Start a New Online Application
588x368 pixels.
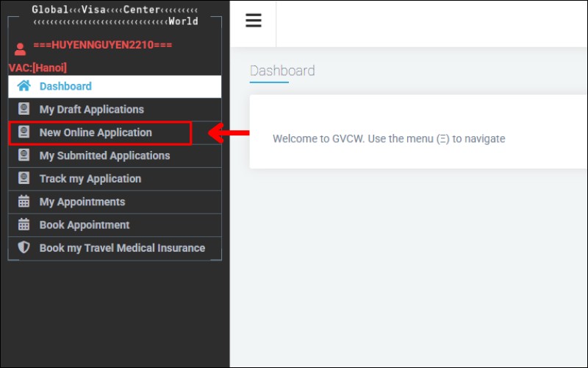pyautogui.click(x=96, y=132)
